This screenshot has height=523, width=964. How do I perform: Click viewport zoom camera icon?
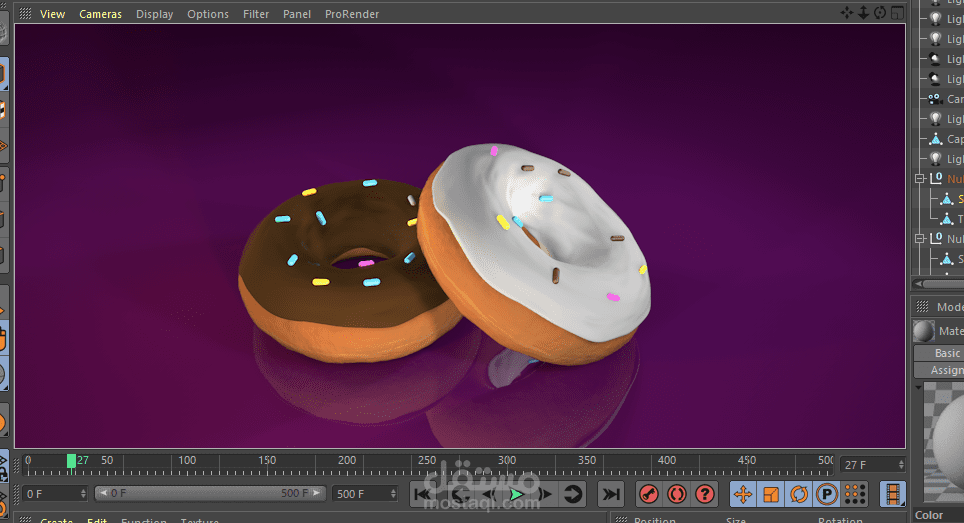(x=863, y=13)
